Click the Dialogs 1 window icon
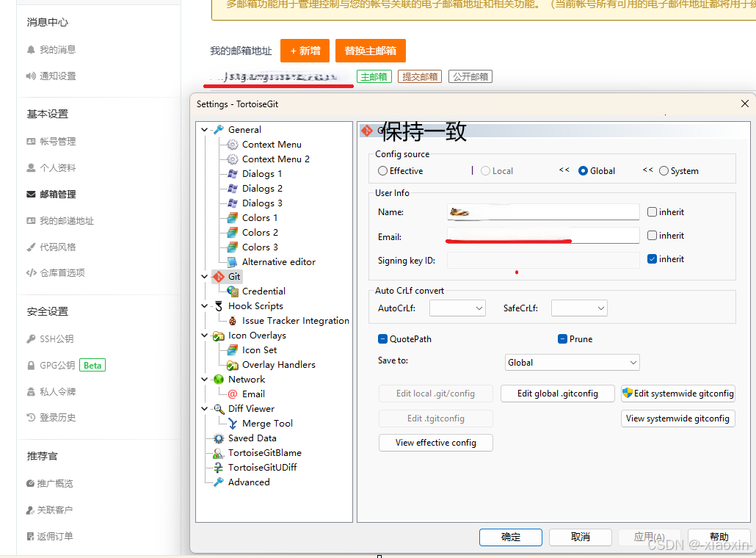This screenshot has width=756, height=558. tap(233, 173)
